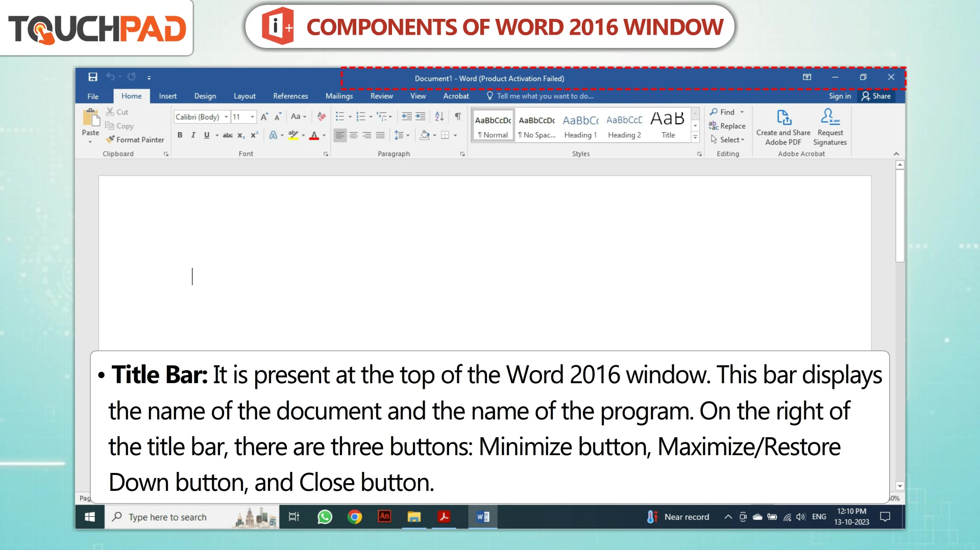Click the Borders icon
The height and width of the screenshot is (550, 980).
coord(445,135)
